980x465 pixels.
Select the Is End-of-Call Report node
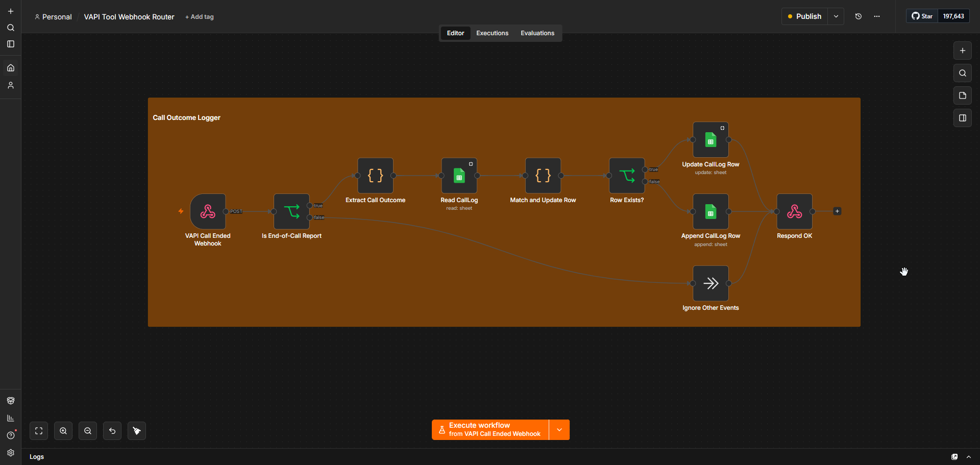(x=291, y=211)
